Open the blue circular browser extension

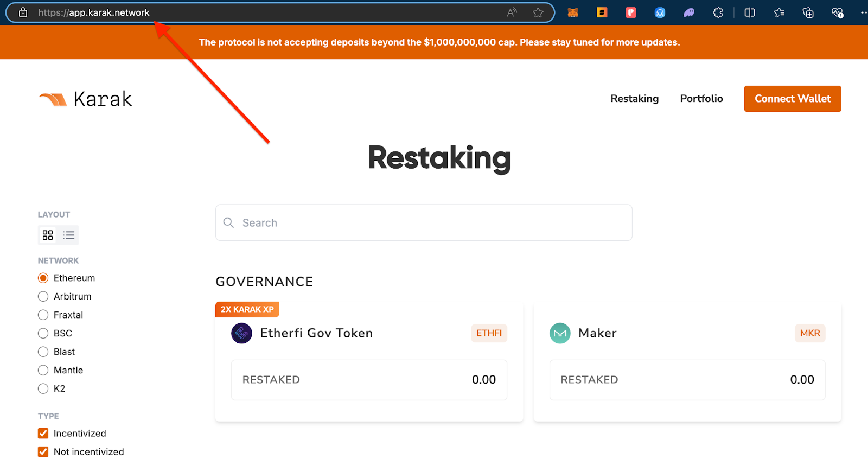coord(660,12)
